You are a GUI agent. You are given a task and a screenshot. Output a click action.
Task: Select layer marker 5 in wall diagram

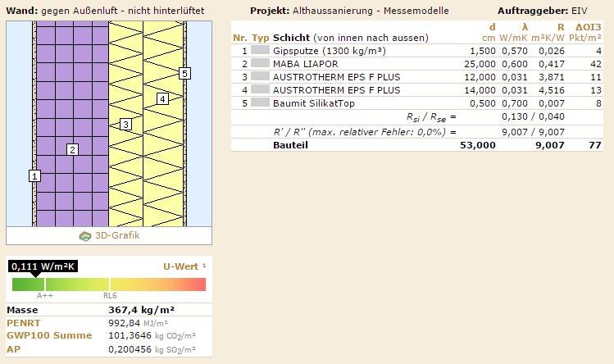pos(184,73)
